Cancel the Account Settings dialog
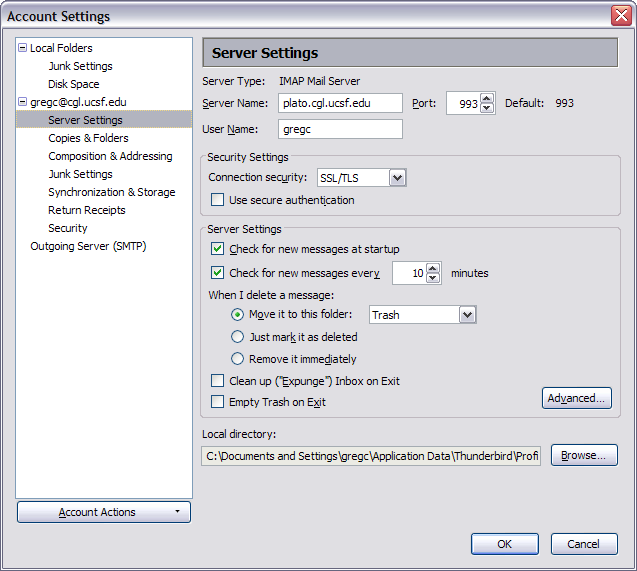This screenshot has width=637, height=571. pos(584,544)
